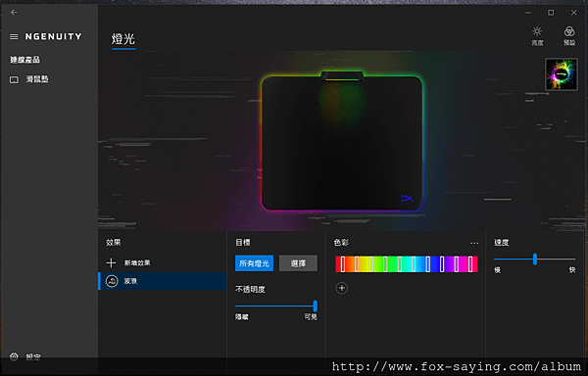Open 設定 settings at sidebar bottom

click(x=25, y=356)
